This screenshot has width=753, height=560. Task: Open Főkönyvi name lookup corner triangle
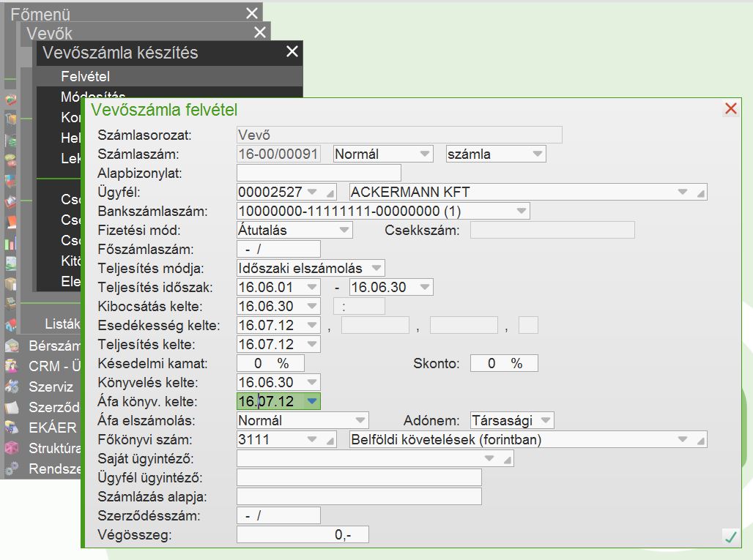coord(701,441)
